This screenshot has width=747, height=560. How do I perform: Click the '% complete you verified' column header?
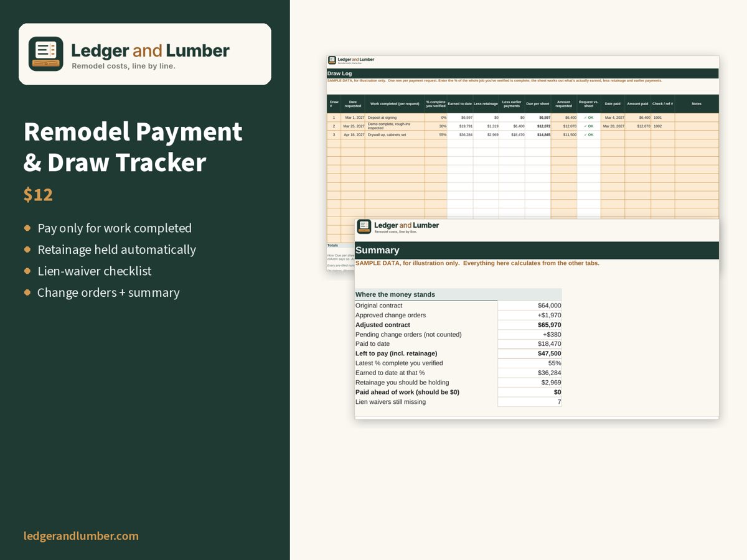436,104
